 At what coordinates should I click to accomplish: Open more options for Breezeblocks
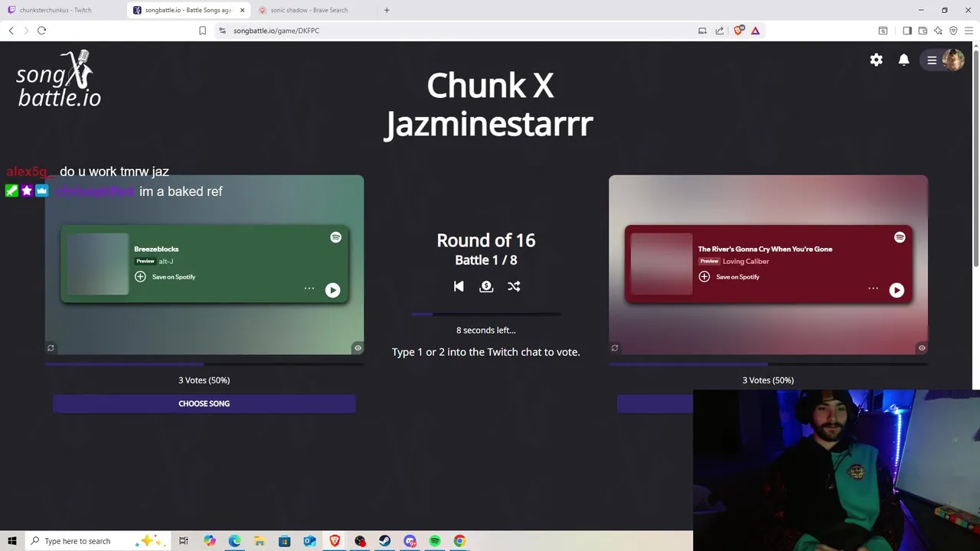(x=309, y=289)
